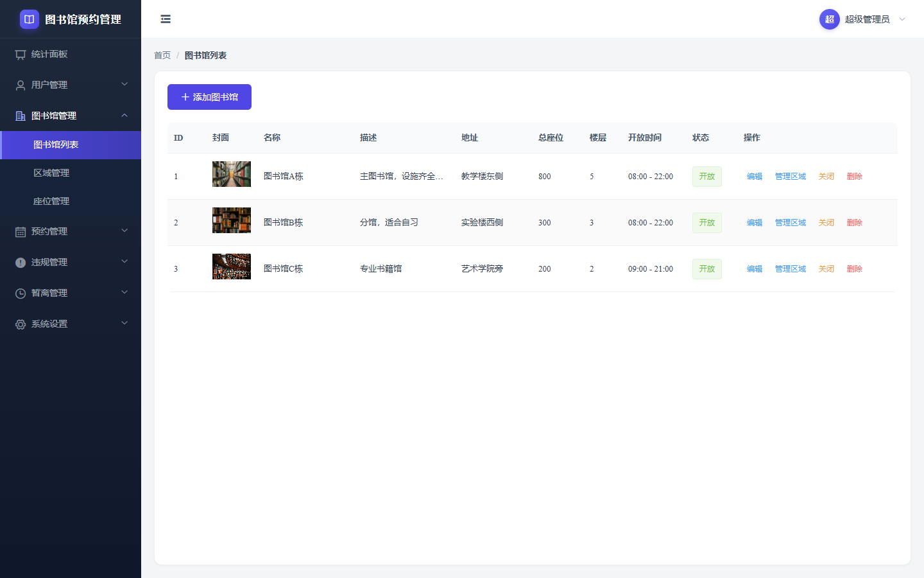The width and height of the screenshot is (924, 578).
Task: Open cover thumbnail of 图书馆B栋
Action: [232, 220]
